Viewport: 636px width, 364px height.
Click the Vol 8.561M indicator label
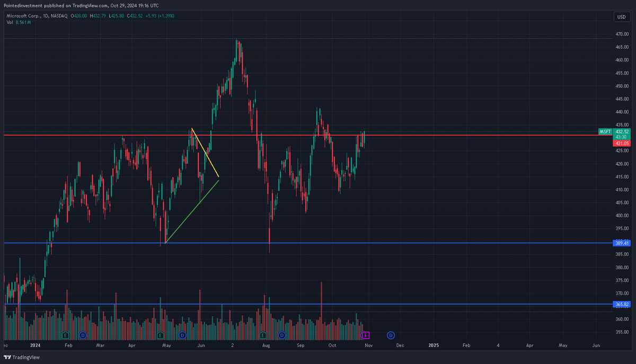pyautogui.click(x=19, y=23)
